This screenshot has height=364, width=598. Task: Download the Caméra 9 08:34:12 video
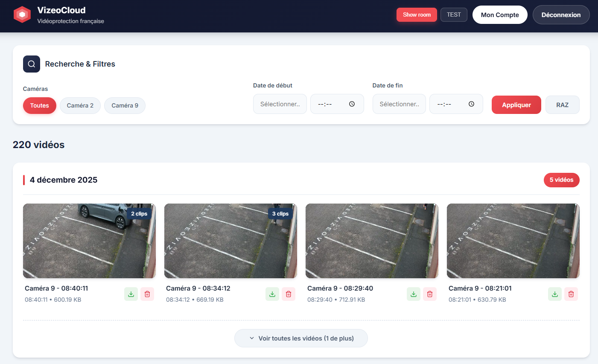pos(272,294)
